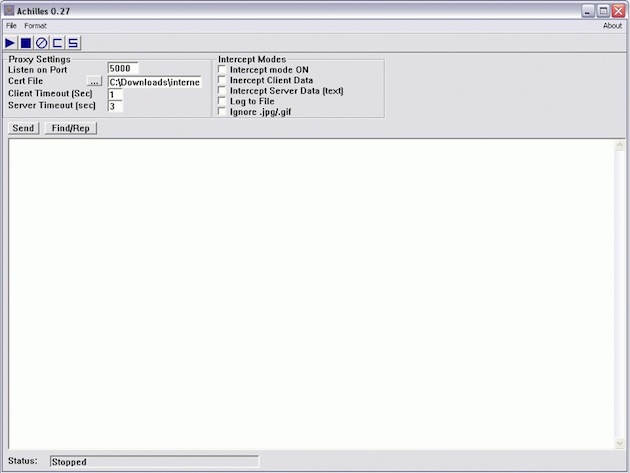Open the File menu

click(x=11, y=25)
